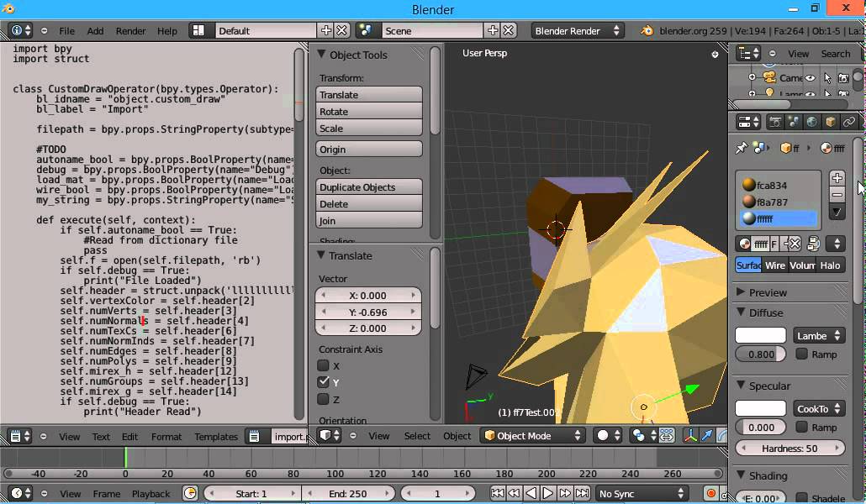Click the Translate button
Image resolution: width=866 pixels, height=504 pixels.
point(369,94)
